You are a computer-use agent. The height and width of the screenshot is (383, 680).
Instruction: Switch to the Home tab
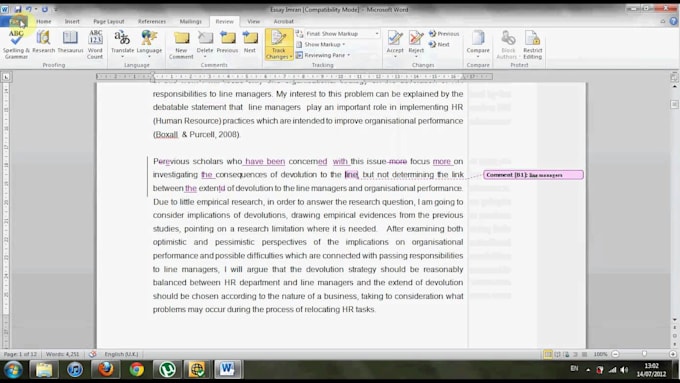(43, 21)
